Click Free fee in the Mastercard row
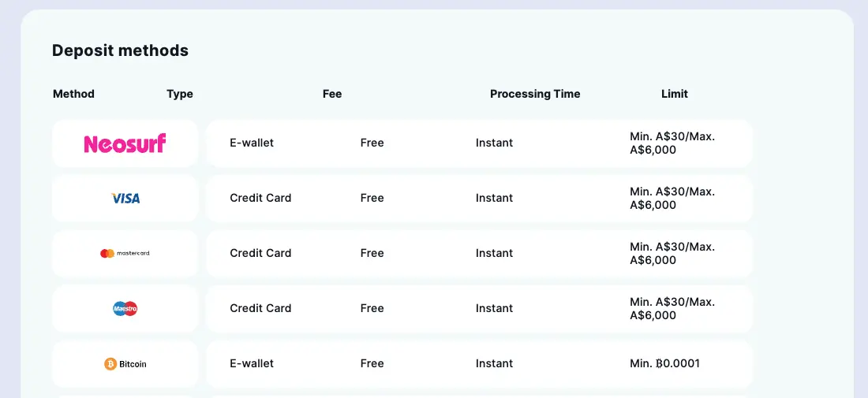868x398 pixels. pyautogui.click(x=372, y=253)
